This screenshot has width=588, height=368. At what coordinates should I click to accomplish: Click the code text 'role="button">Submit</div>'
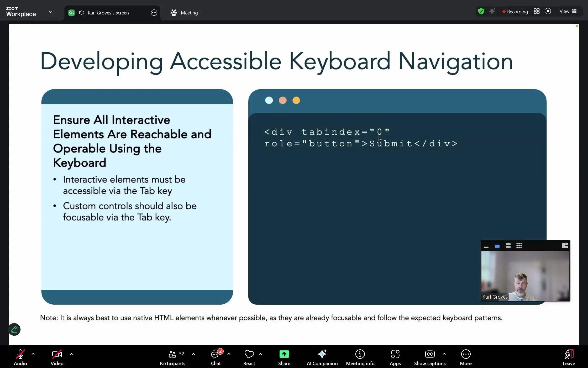361,144
